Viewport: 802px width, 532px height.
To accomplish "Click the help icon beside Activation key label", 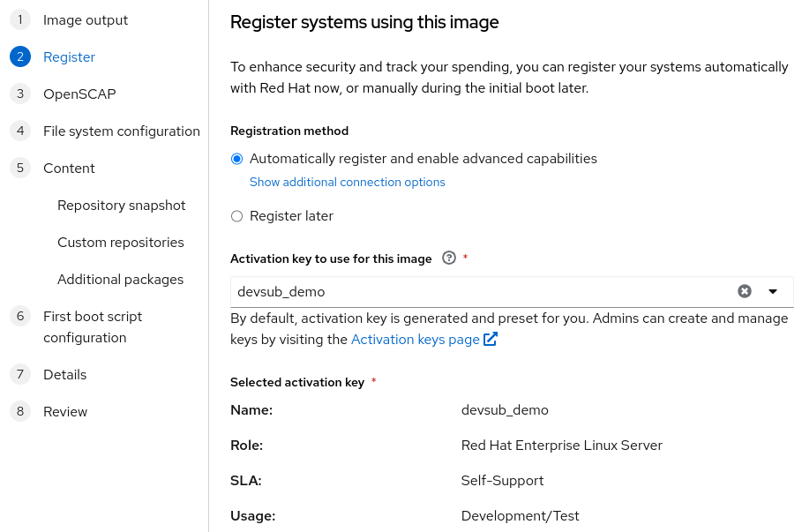I will pyautogui.click(x=449, y=259).
